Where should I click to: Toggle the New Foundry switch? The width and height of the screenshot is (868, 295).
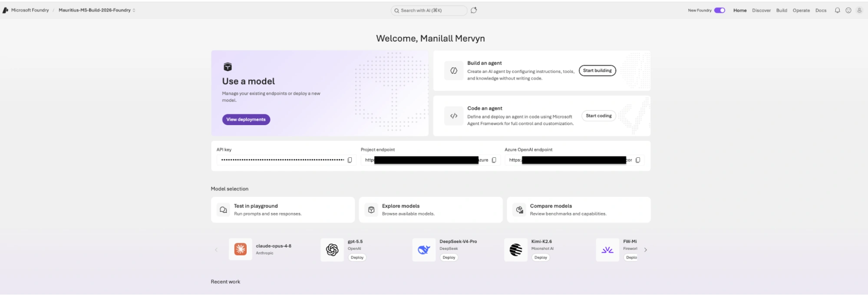[x=719, y=10]
